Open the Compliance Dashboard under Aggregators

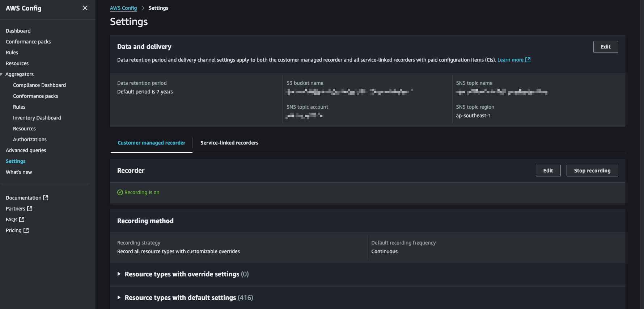click(x=39, y=85)
